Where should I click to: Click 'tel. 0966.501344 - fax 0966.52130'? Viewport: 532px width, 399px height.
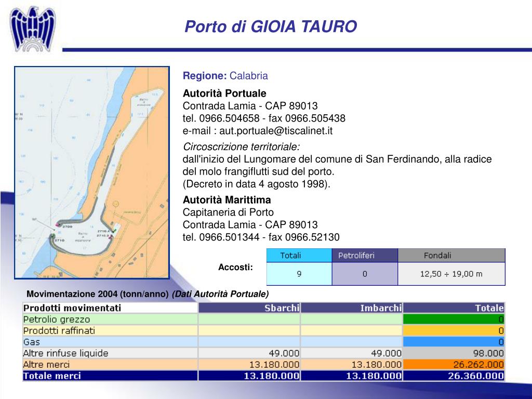(261, 237)
